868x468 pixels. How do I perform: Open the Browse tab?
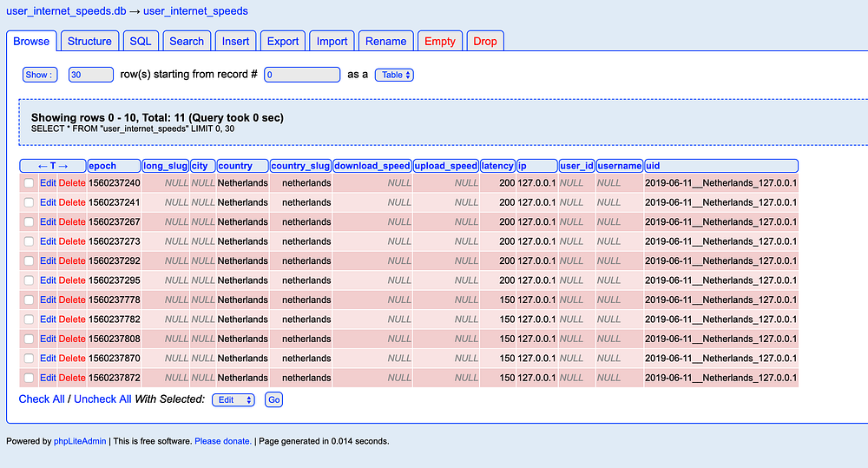(31, 41)
